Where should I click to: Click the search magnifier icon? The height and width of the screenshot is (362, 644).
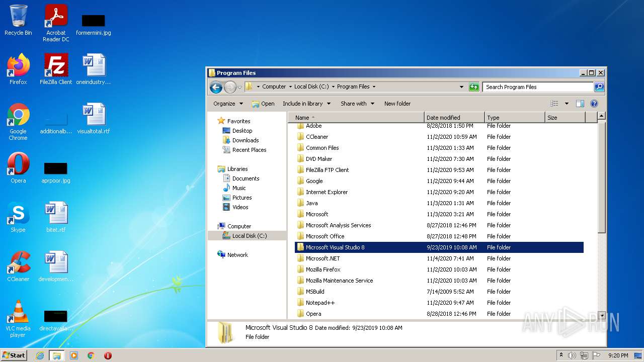pos(599,87)
